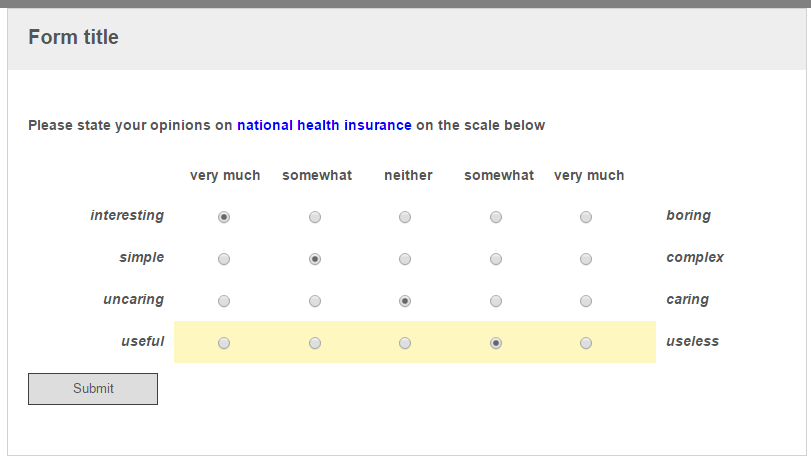This screenshot has height=461, width=811.
Task: Pick 'neither' in useful–useless row
Action: [405, 343]
